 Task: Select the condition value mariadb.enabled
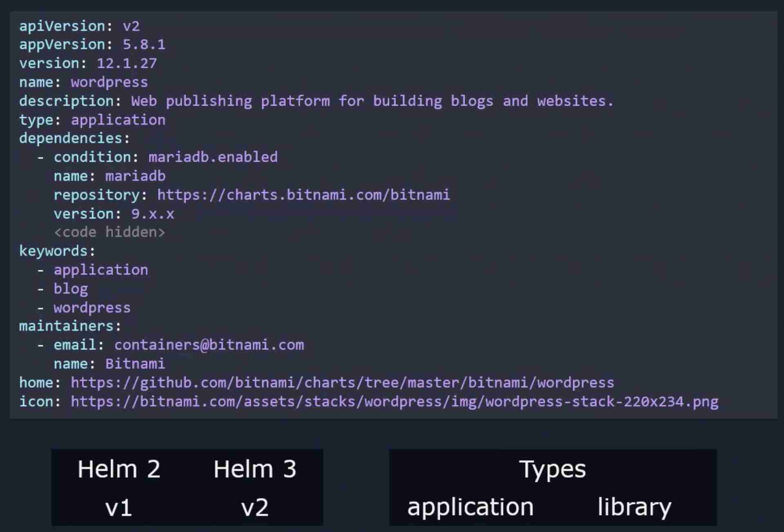(213, 157)
